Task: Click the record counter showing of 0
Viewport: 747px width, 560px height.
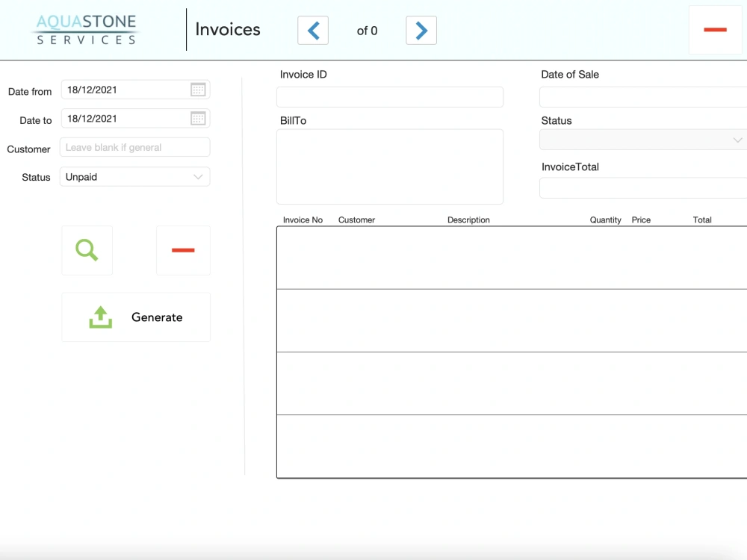Action: tap(367, 31)
